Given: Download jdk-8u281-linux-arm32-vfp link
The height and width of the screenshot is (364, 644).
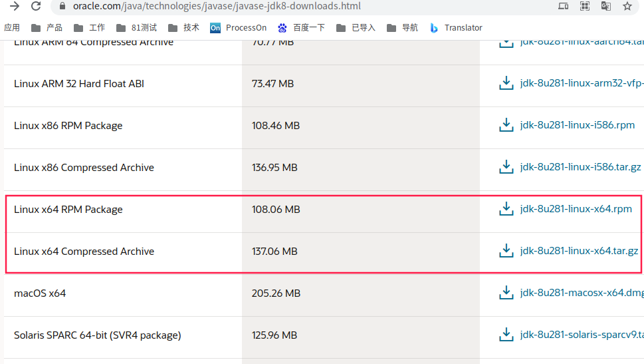Looking at the screenshot, I should tap(582, 83).
